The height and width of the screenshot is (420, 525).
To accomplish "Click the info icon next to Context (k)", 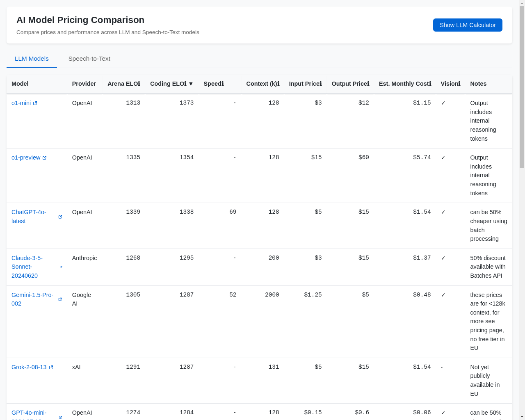I will pyautogui.click(x=278, y=84).
